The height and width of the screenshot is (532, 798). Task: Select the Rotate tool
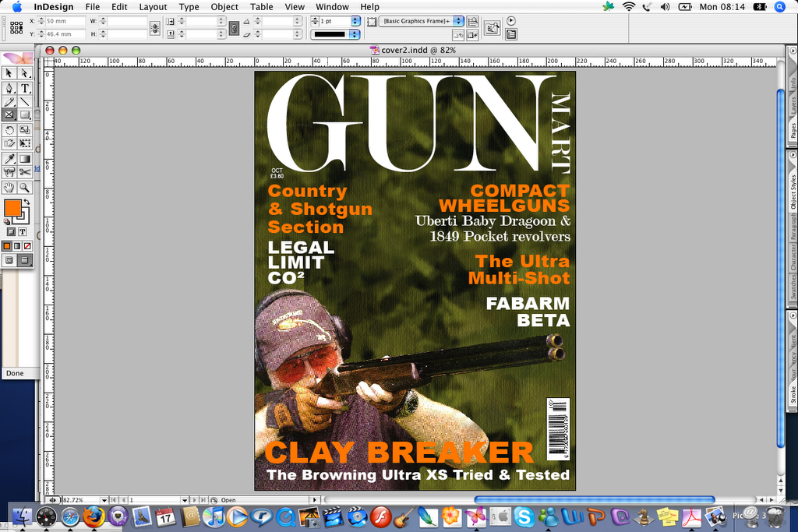[9, 130]
